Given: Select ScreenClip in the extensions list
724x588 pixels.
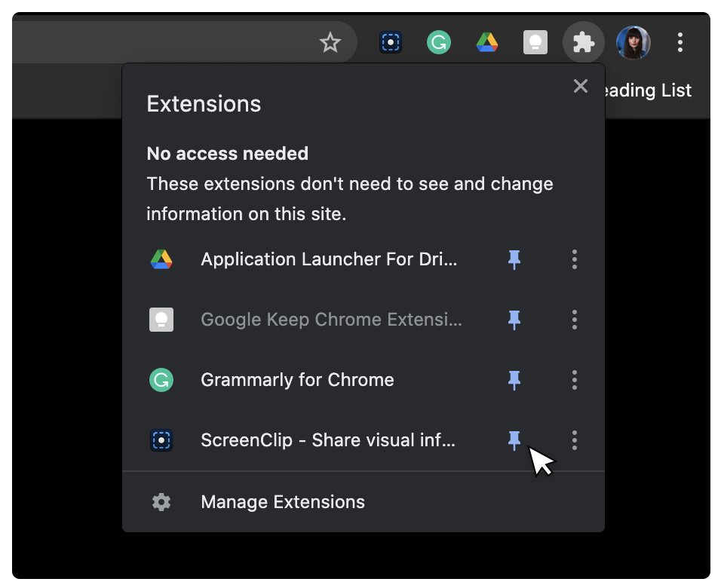Looking at the screenshot, I should click(327, 440).
